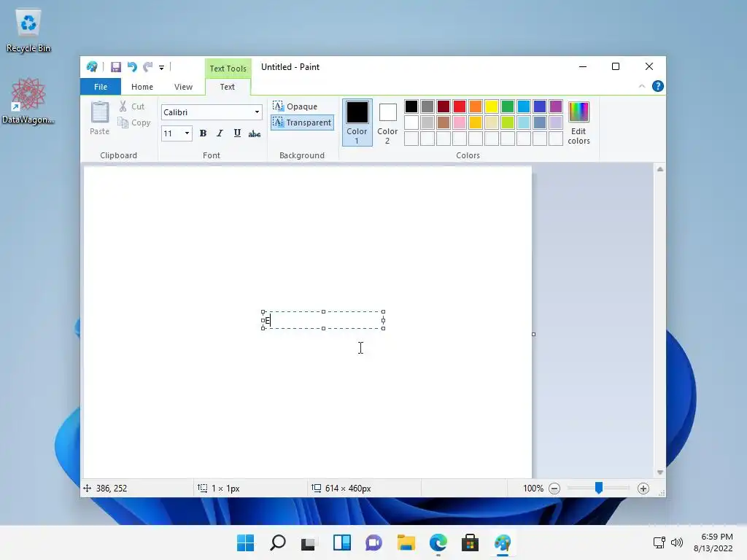This screenshot has width=747, height=560.
Task: Click the canvas right-edge resize handle
Action: (x=533, y=334)
